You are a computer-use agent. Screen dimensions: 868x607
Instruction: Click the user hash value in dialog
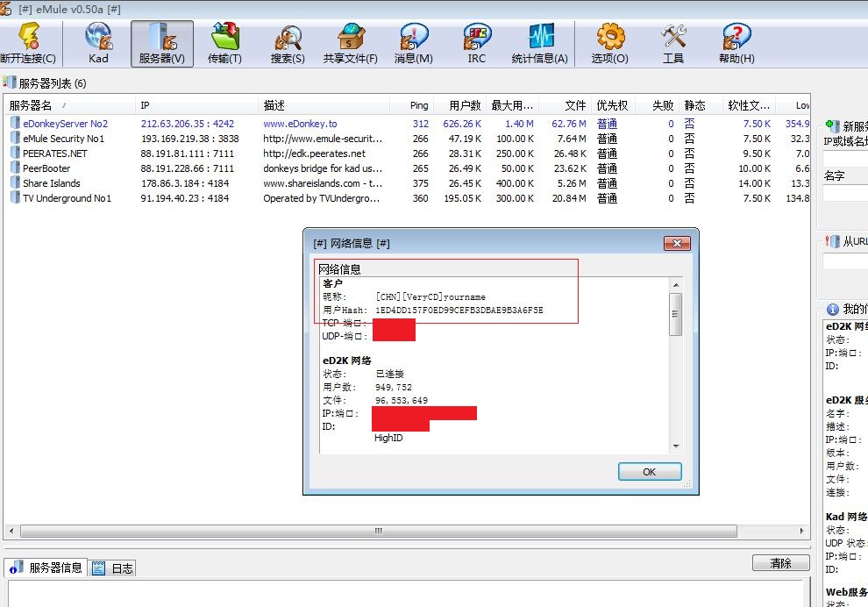pyautogui.click(x=459, y=311)
